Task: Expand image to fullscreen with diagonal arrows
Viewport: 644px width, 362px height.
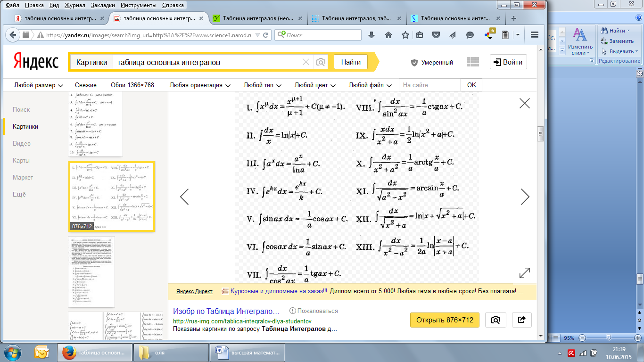Action: (525, 273)
